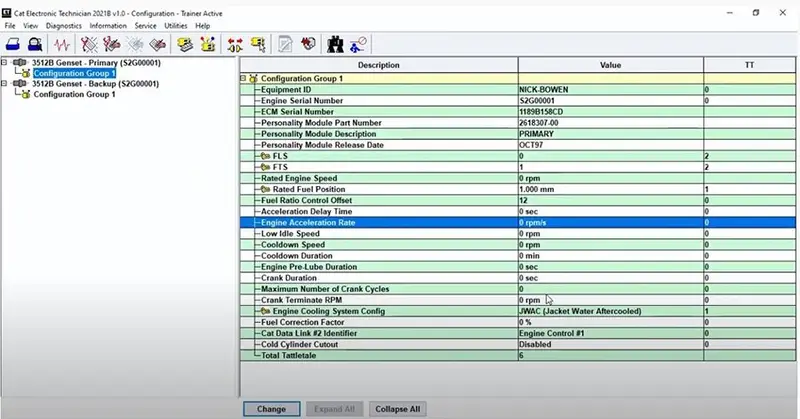Open the WinFlash ECM icon
Image resolution: width=800 pixels, height=419 pixels.
[258, 45]
